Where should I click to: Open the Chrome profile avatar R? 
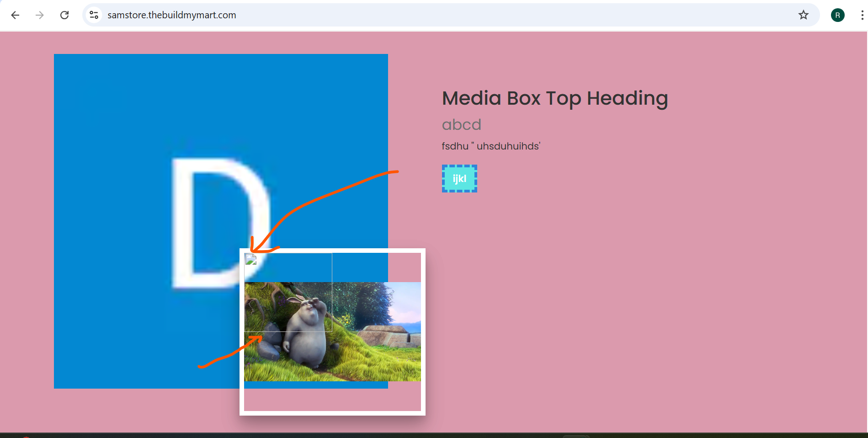[x=837, y=15]
